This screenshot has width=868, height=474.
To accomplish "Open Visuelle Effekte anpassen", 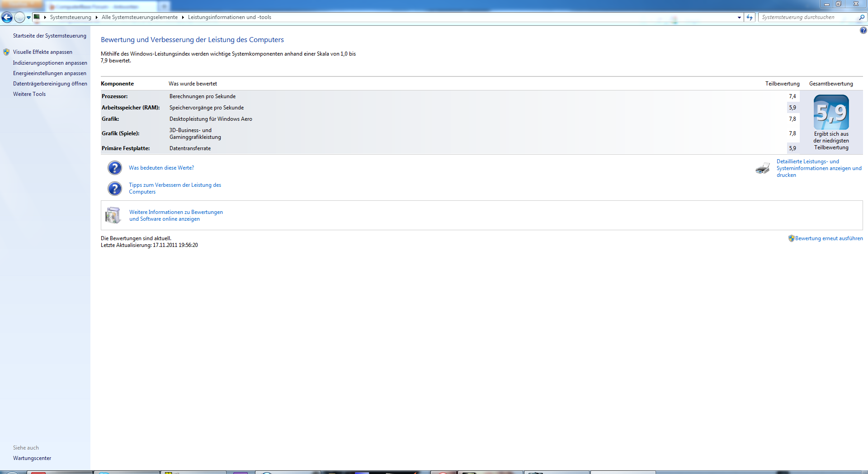I will pos(42,52).
